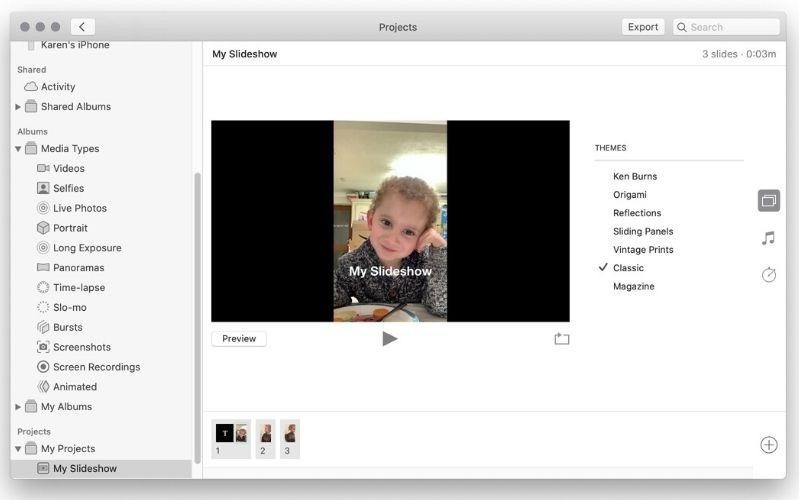The height and width of the screenshot is (500, 799).
Task: Click the Export button
Action: point(643,27)
